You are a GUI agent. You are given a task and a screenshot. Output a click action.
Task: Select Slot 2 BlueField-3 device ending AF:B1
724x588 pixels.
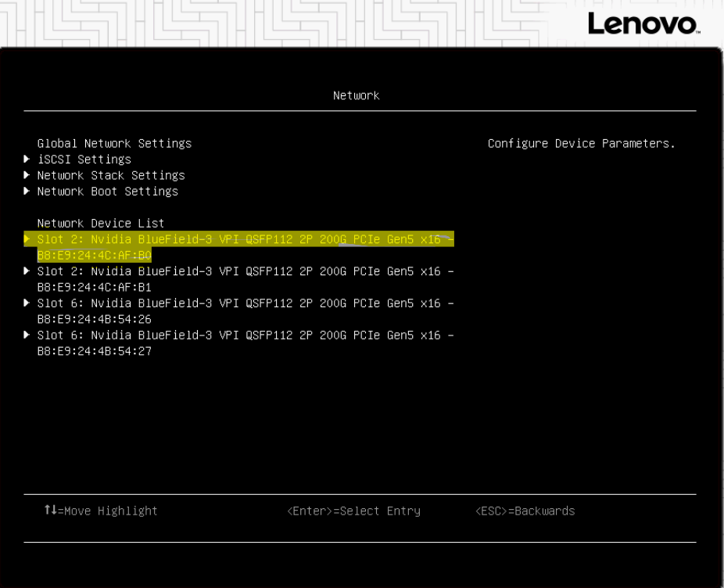238,279
